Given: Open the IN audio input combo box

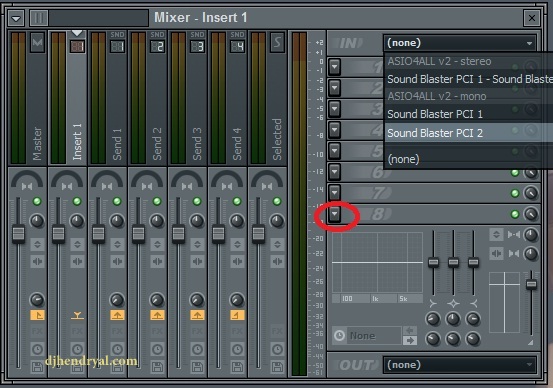Looking at the screenshot, I should tap(460, 43).
